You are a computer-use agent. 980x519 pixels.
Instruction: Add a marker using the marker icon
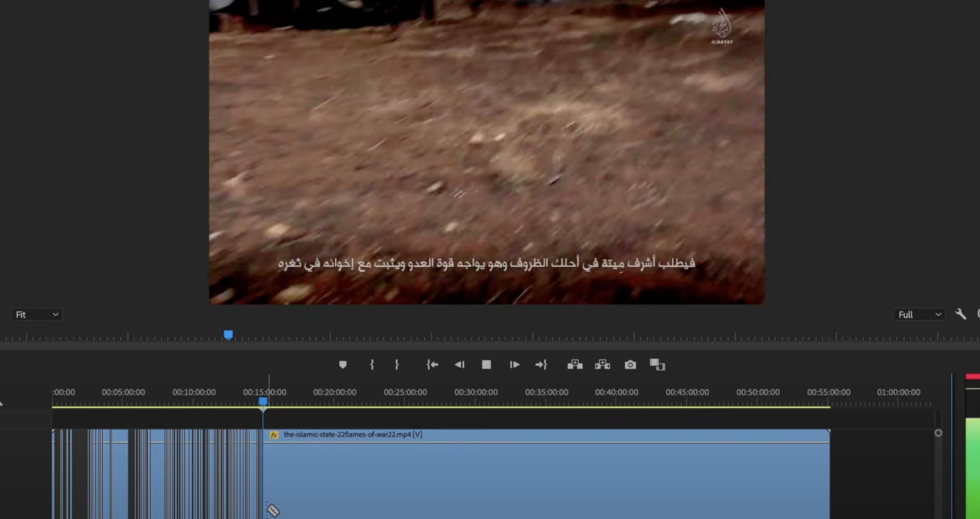click(343, 365)
